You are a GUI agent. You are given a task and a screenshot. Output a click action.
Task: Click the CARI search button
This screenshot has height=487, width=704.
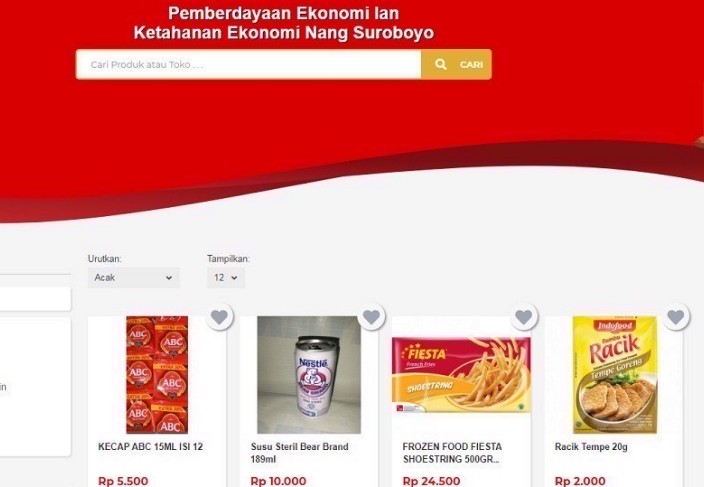(456, 65)
